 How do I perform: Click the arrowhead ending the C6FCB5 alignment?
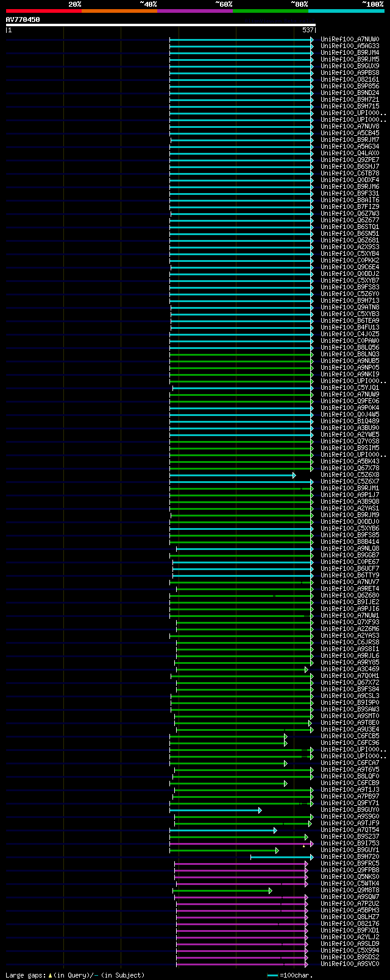click(x=286, y=736)
